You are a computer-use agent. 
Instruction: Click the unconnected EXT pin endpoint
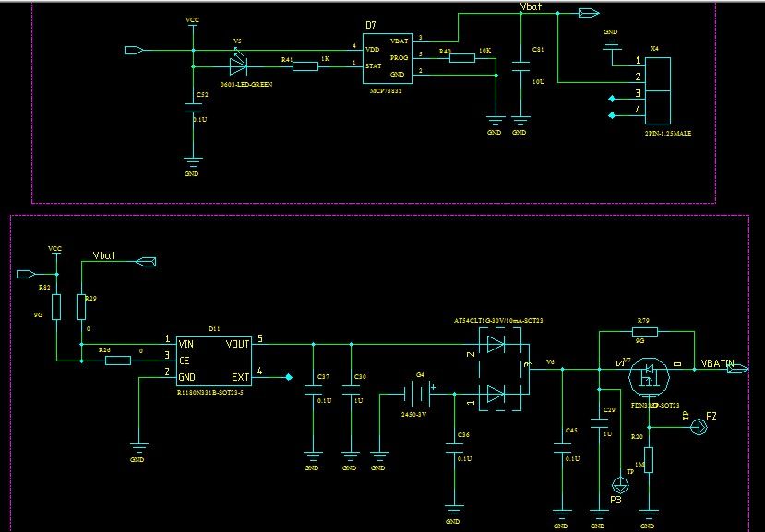click(x=289, y=377)
